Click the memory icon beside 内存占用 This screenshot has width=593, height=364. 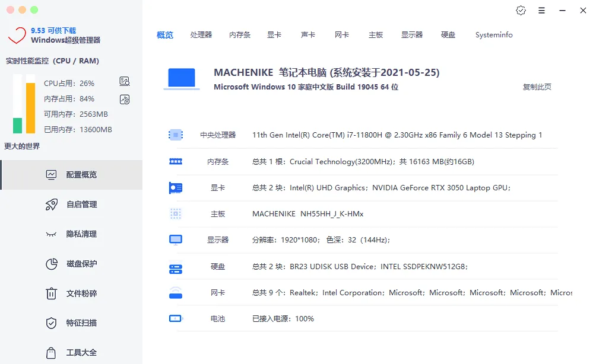tap(125, 100)
